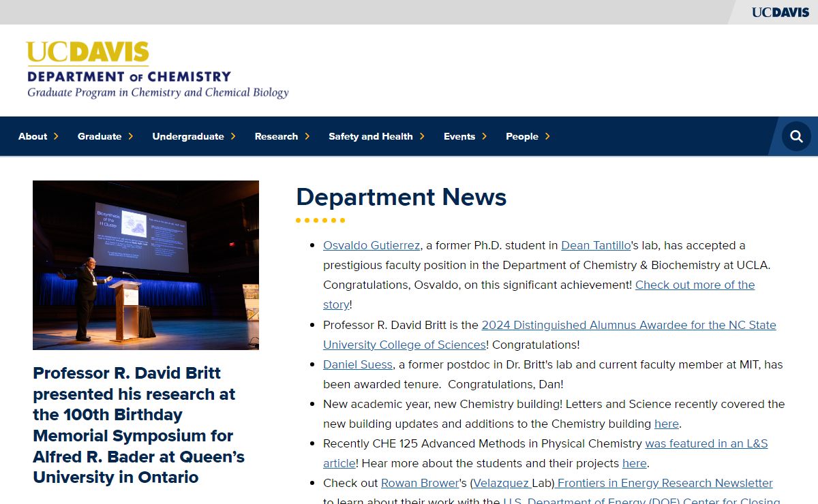Expand the Events menu chevron
This screenshot has height=504, width=818.
tap(484, 136)
